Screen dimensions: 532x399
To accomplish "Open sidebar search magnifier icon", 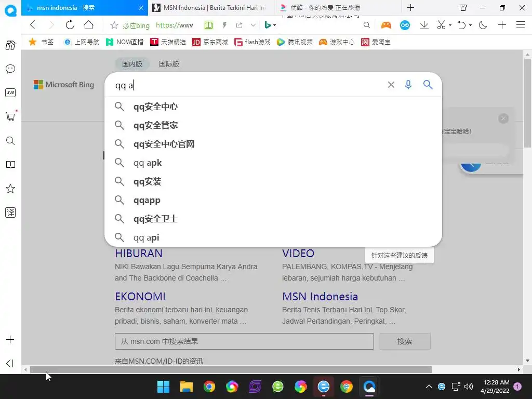I will [10, 141].
